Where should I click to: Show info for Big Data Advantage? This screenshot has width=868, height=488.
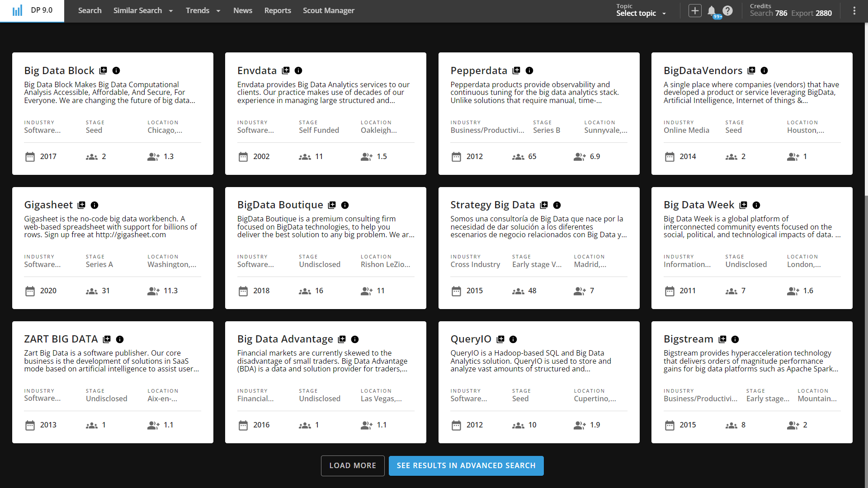pos(355,339)
